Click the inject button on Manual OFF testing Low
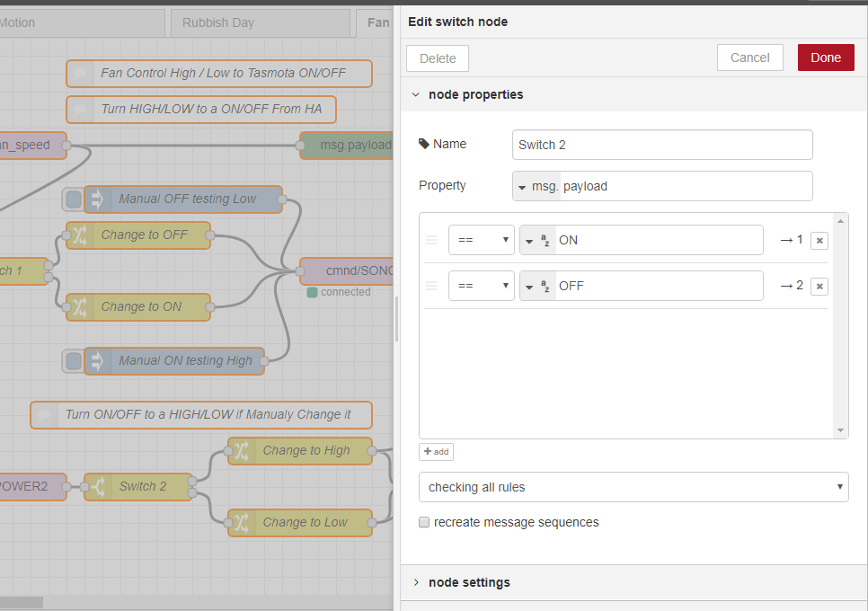The image size is (868, 611). pyautogui.click(x=74, y=199)
